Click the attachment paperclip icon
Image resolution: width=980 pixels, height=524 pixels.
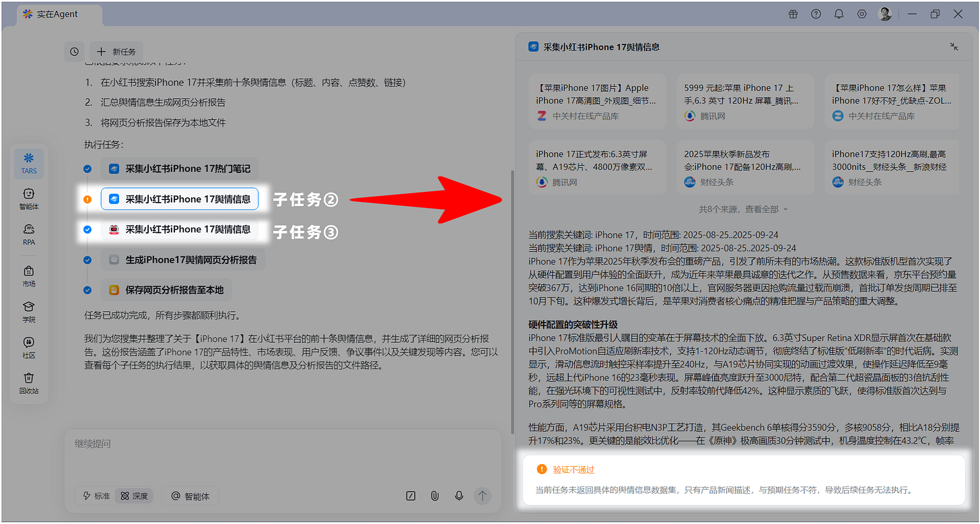(435, 496)
